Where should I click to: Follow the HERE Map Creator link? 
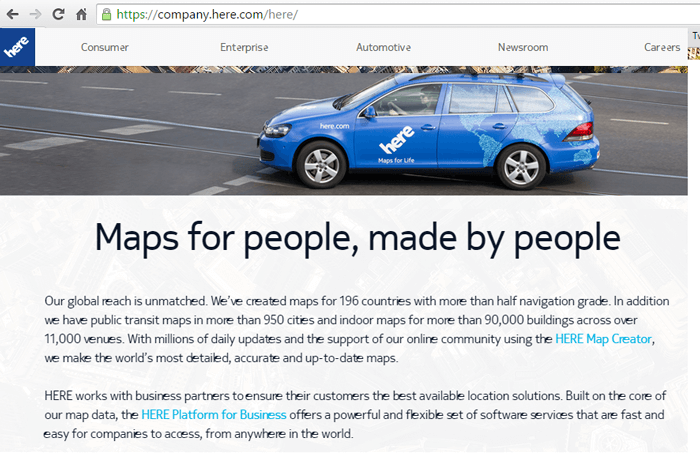point(604,339)
